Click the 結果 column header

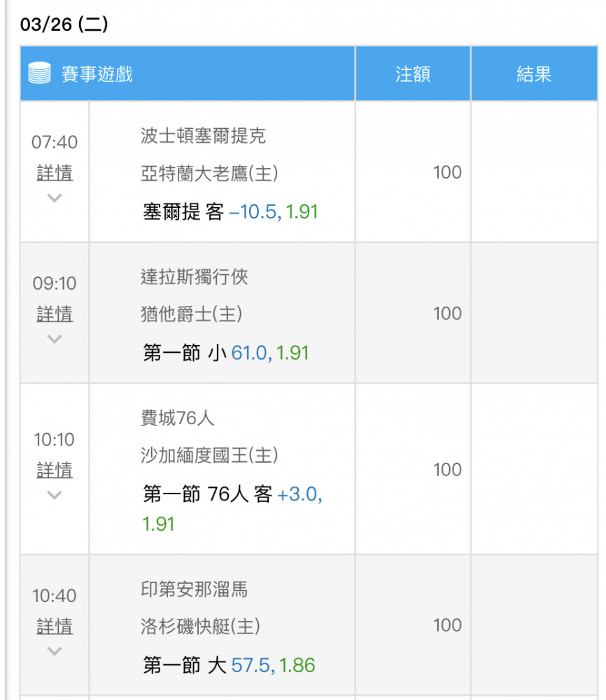[x=534, y=74]
